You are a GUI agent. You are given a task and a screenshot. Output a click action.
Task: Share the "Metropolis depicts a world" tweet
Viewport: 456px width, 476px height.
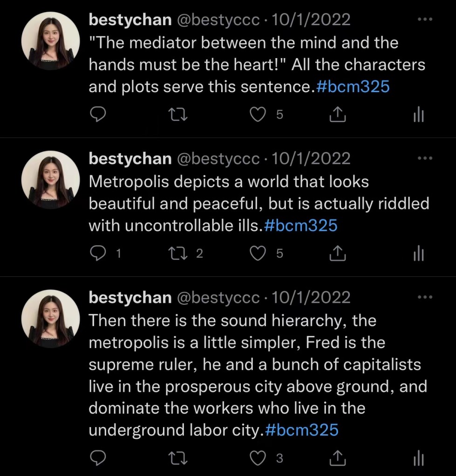point(338,253)
